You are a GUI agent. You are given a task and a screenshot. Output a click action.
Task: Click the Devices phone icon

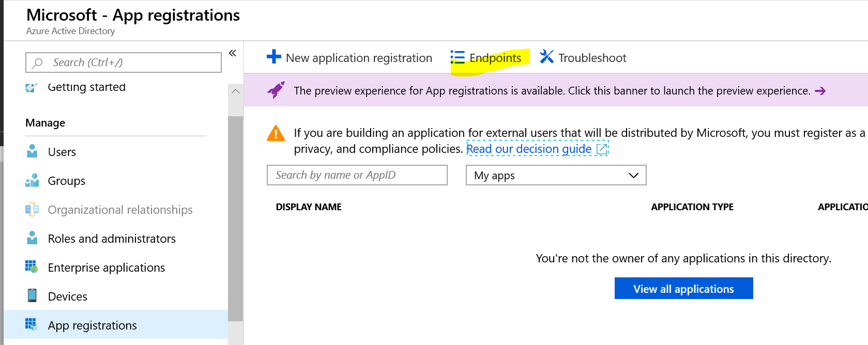click(x=32, y=295)
